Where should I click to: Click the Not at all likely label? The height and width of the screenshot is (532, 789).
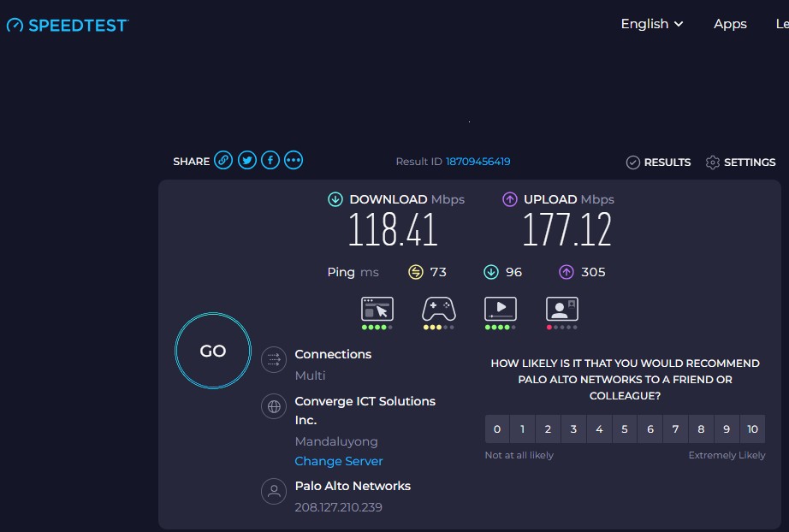[x=519, y=455]
